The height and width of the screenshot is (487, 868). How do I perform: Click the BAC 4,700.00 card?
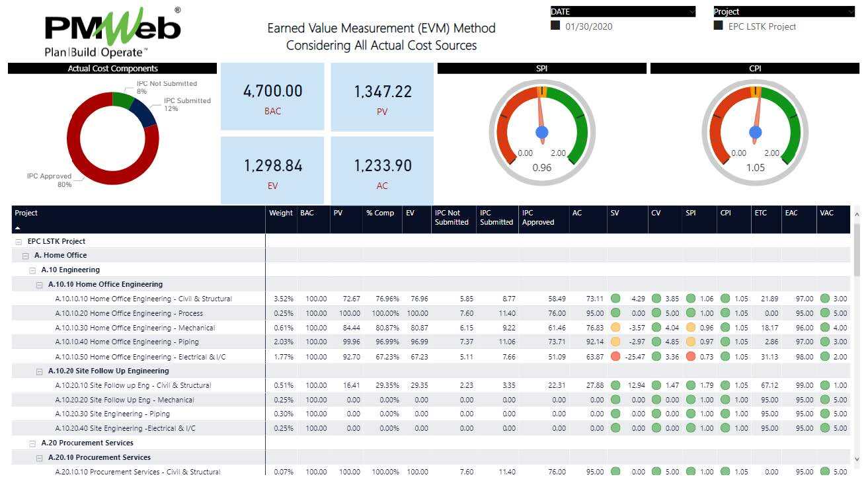coord(272,97)
